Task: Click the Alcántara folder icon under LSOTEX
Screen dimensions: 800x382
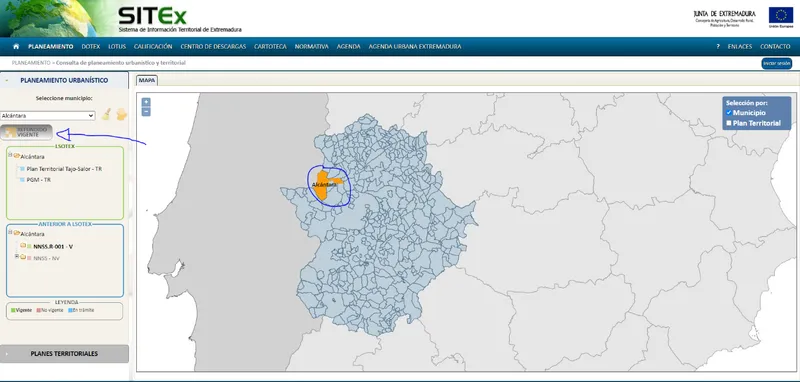Action: click(17, 156)
